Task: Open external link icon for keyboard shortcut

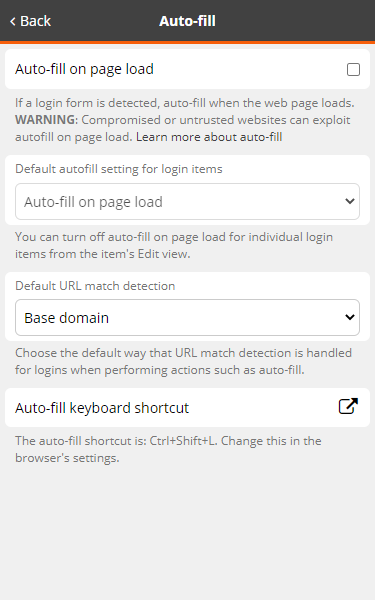Action: (x=348, y=406)
